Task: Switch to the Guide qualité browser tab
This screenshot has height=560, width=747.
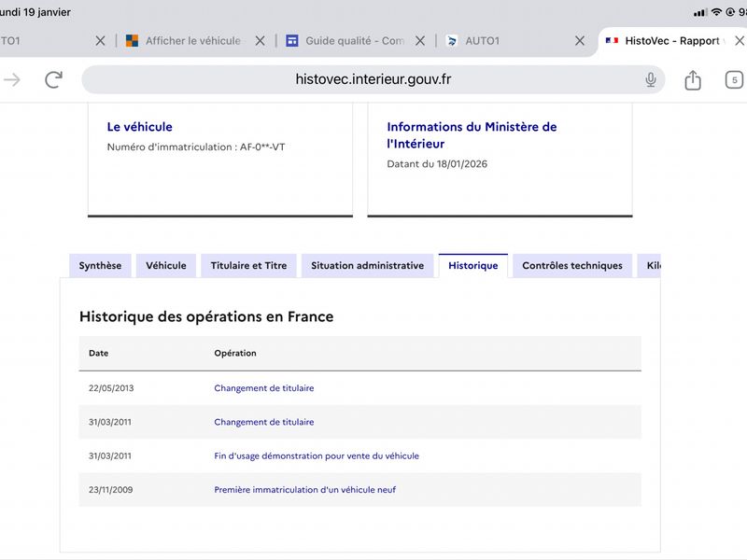Action: coord(353,41)
